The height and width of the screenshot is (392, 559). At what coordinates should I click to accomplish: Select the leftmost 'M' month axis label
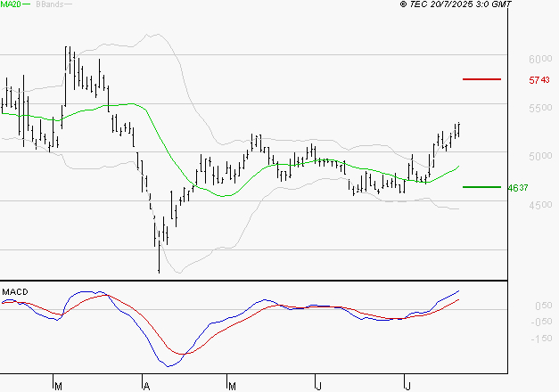point(58,386)
